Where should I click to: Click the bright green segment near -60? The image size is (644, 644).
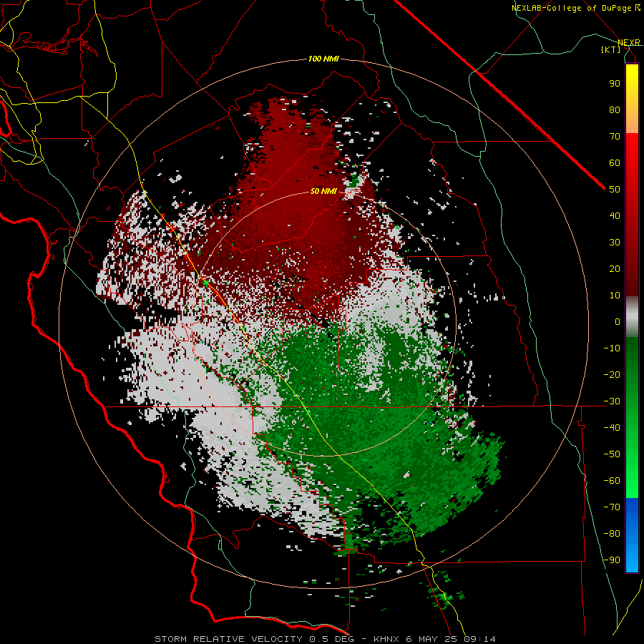pos(632,484)
